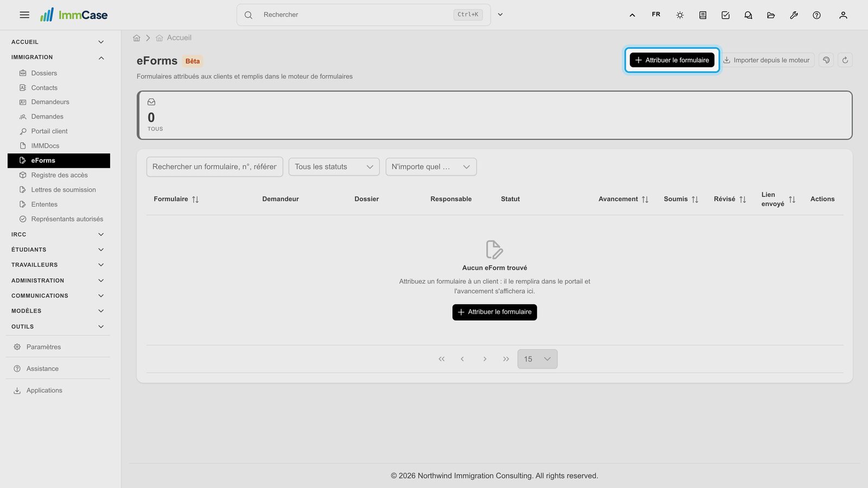868x488 pixels.
Task: Open Lettres de soumission in the sidebar
Action: (x=59, y=190)
